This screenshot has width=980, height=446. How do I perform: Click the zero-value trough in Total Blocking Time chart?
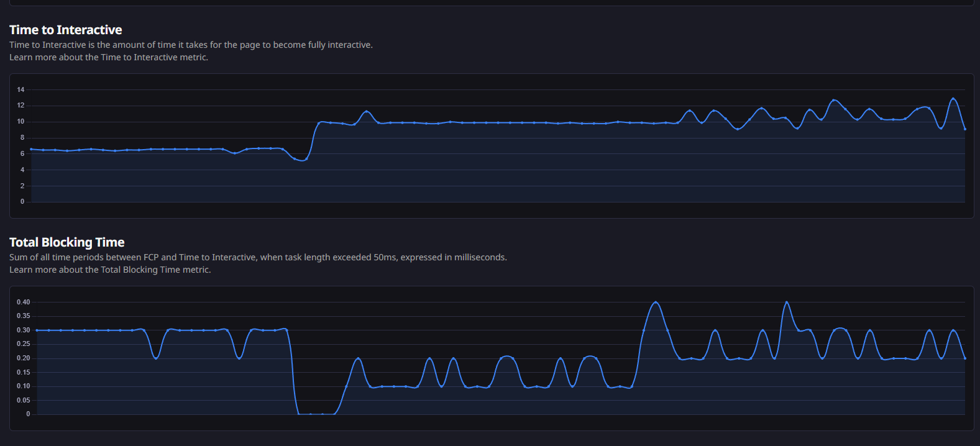coord(316,414)
